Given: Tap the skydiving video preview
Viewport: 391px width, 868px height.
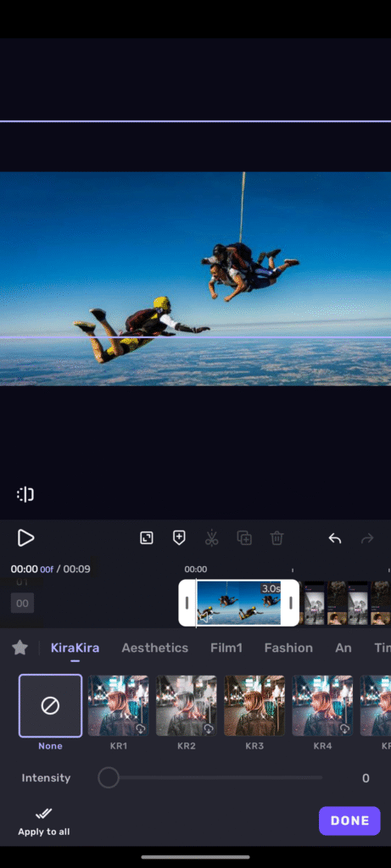Looking at the screenshot, I should (x=195, y=278).
